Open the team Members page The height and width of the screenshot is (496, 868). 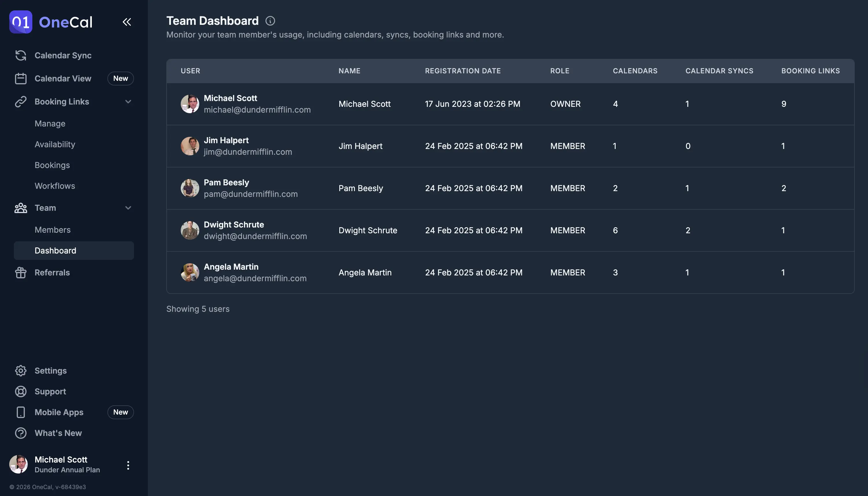tap(53, 230)
